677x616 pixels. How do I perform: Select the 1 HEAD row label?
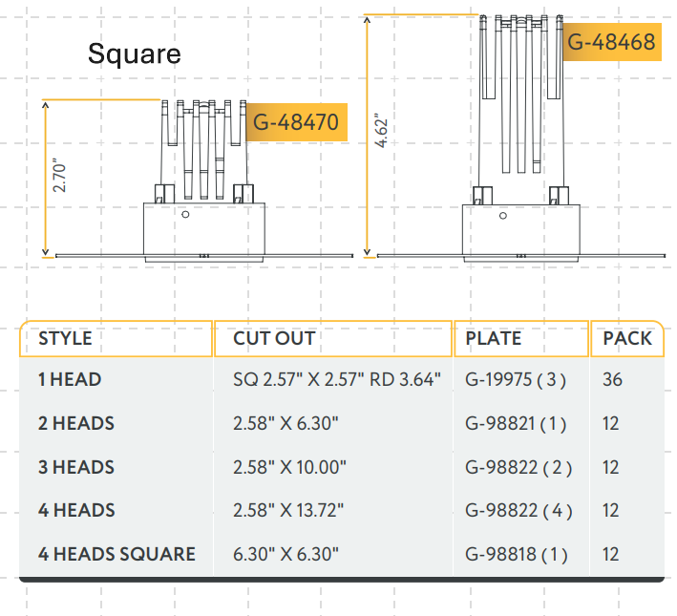[x=70, y=379]
